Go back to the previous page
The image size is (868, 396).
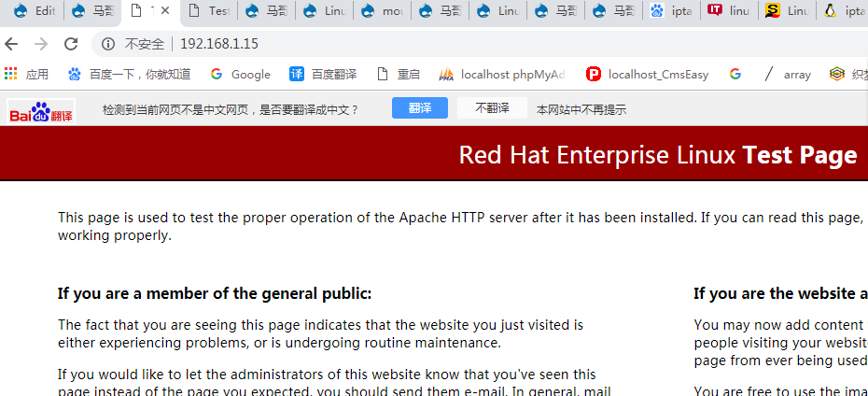coord(11,44)
